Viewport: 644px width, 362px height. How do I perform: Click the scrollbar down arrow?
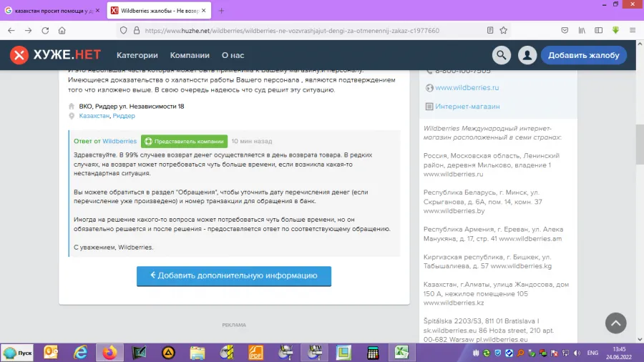click(640, 339)
